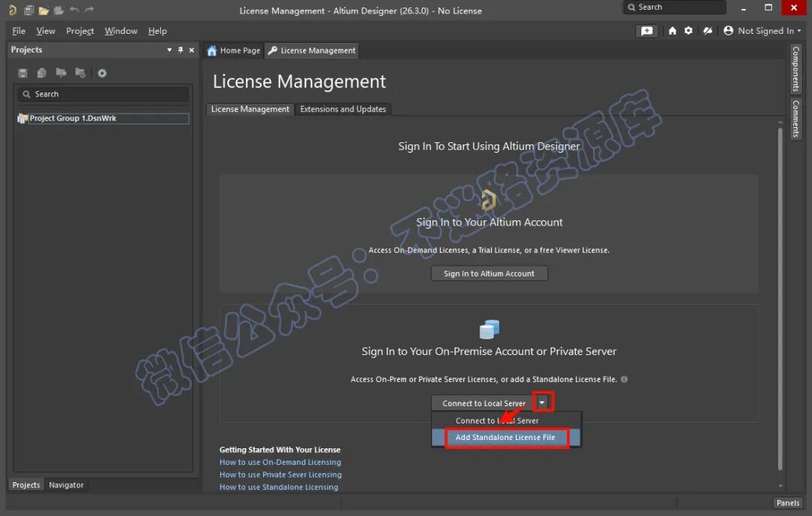Screen dimensions: 812x516
Task: Switch to Projects bottom tab
Action: click(x=26, y=485)
